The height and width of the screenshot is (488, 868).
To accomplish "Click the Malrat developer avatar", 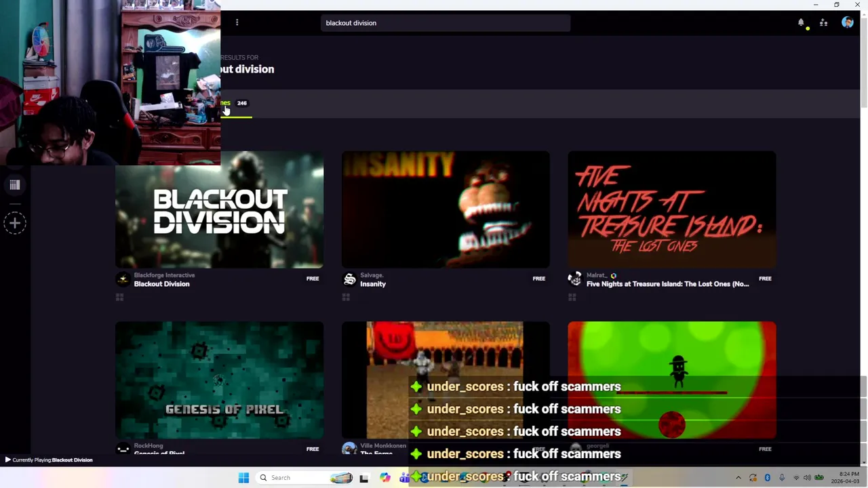I will click(x=575, y=279).
